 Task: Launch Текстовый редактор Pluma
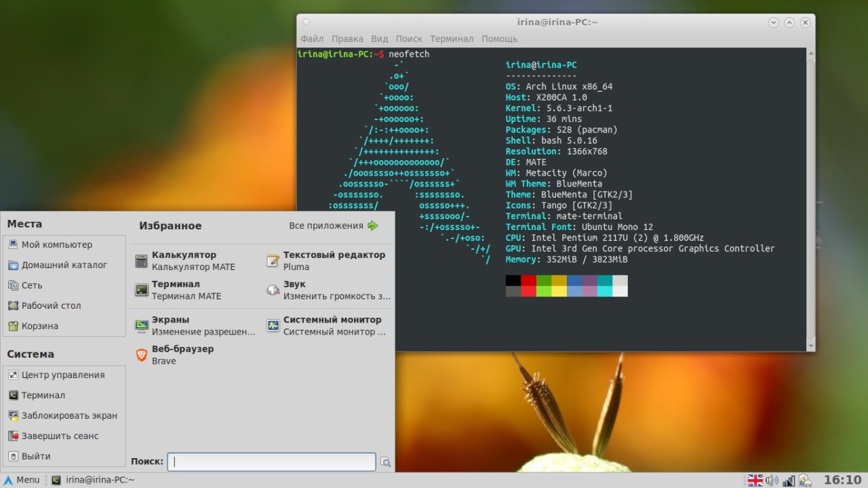[328, 261]
